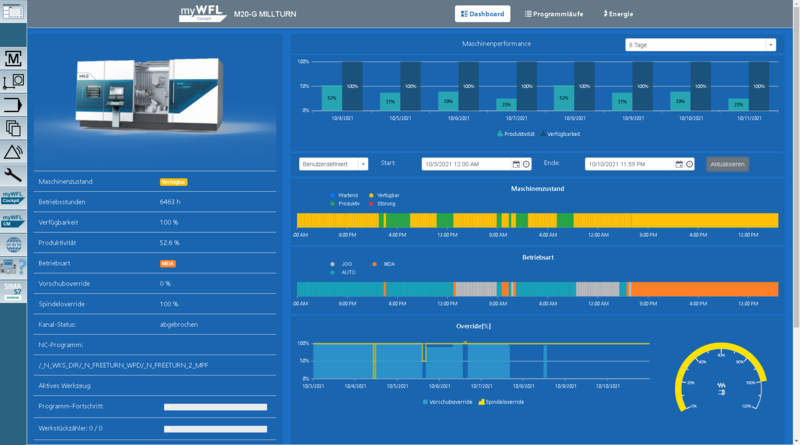Open the SIMATIC S7 icon
This screenshot has width=800, height=445.
click(x=13, y=291)
